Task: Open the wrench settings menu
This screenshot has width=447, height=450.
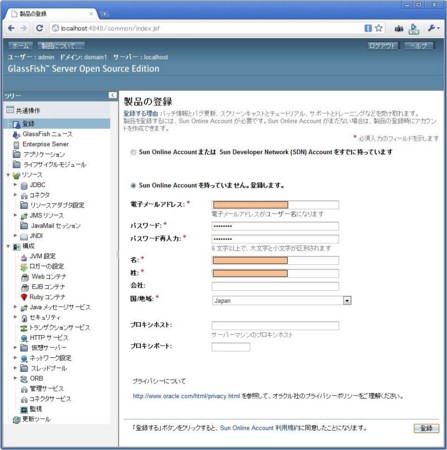Action: (433, 28)
